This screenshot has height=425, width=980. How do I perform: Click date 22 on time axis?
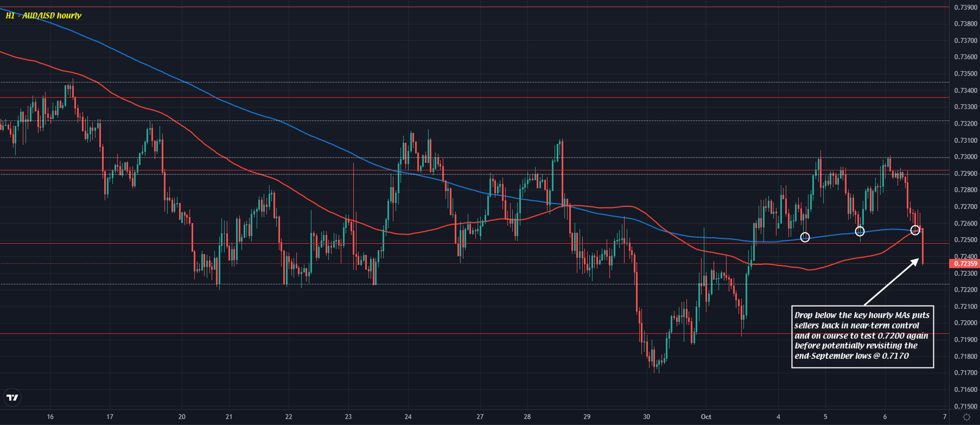[x=289, y=417]
